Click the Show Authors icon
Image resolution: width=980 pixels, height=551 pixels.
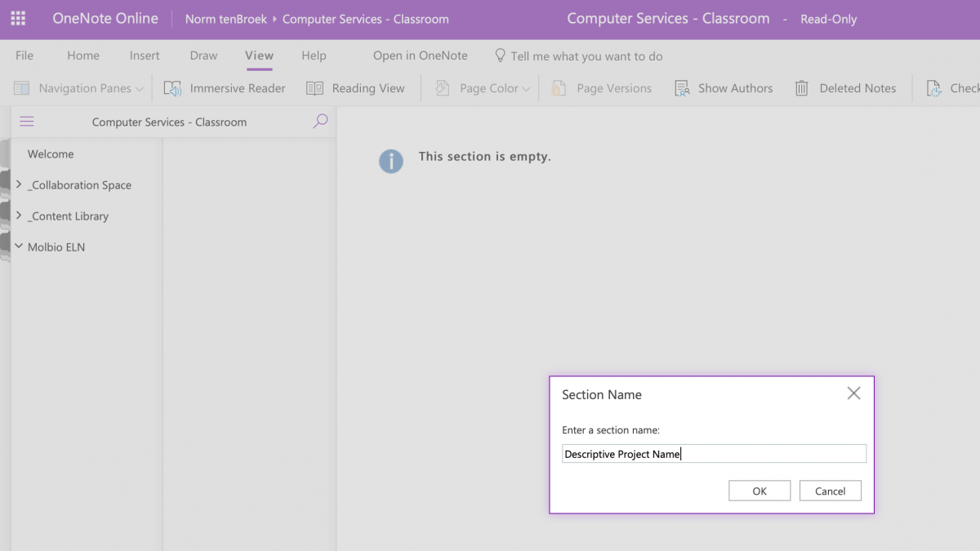point(682,88)
